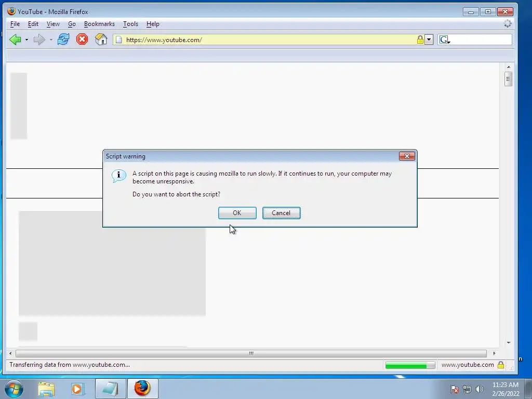This screenshot has height=399, width=532.
Task: Select the Firefox taskbar button
Action: pyautogui.click(x=142, y=389)
